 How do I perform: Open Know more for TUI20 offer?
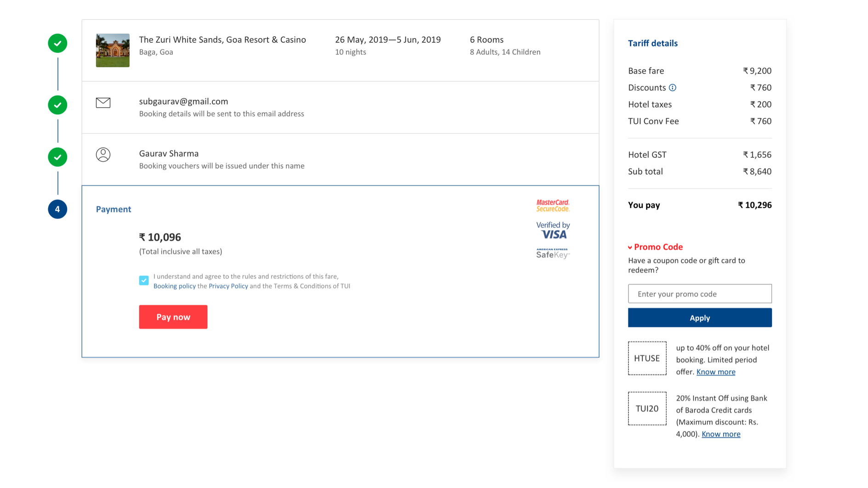click(720, 434)
